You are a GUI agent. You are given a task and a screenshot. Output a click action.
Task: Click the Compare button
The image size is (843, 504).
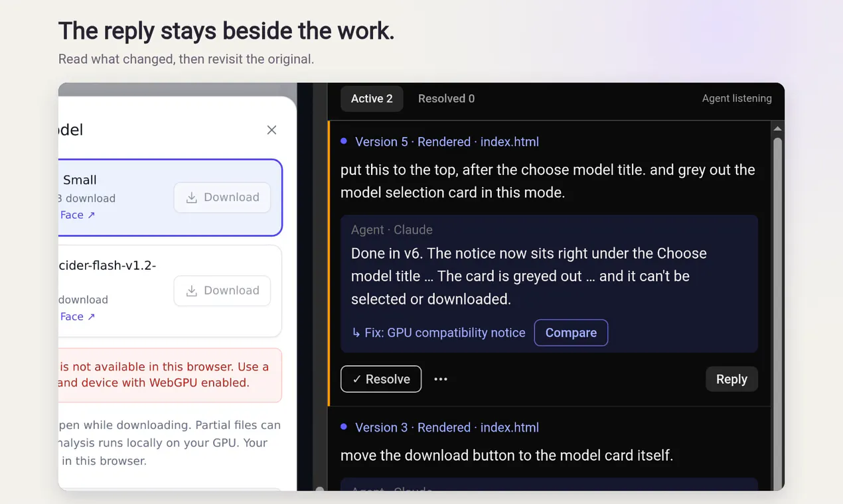click(x=571, y=333)
